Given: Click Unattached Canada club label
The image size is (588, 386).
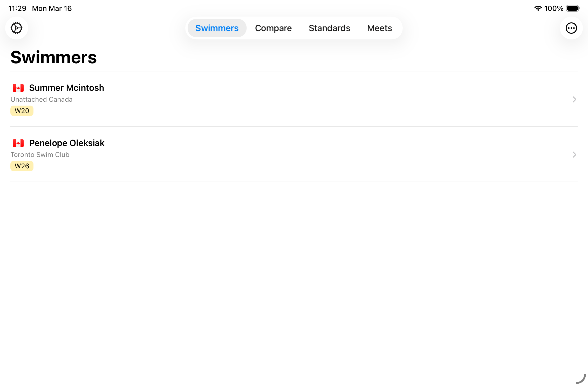Looking at the screenshot, I should tap(42, 99).
